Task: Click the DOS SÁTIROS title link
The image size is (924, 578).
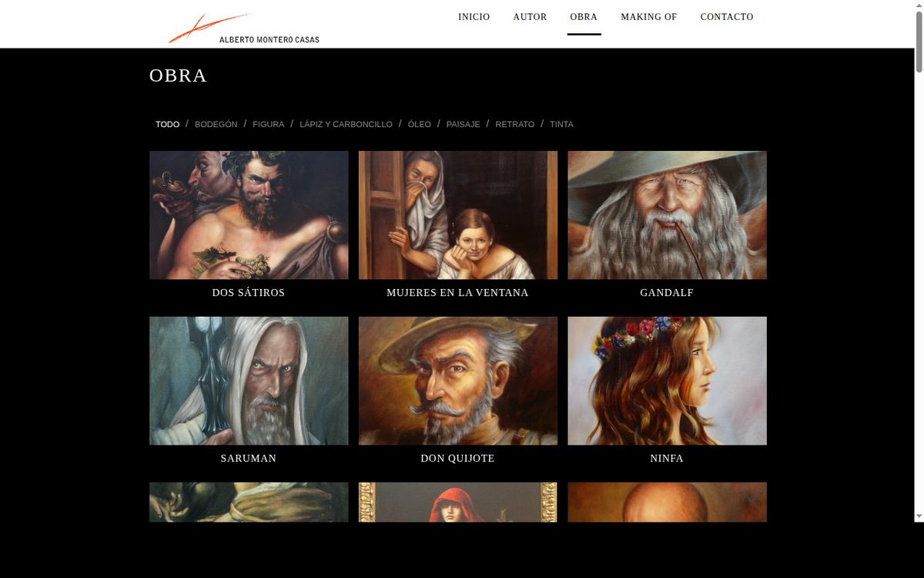Action: tap(249, 293)
